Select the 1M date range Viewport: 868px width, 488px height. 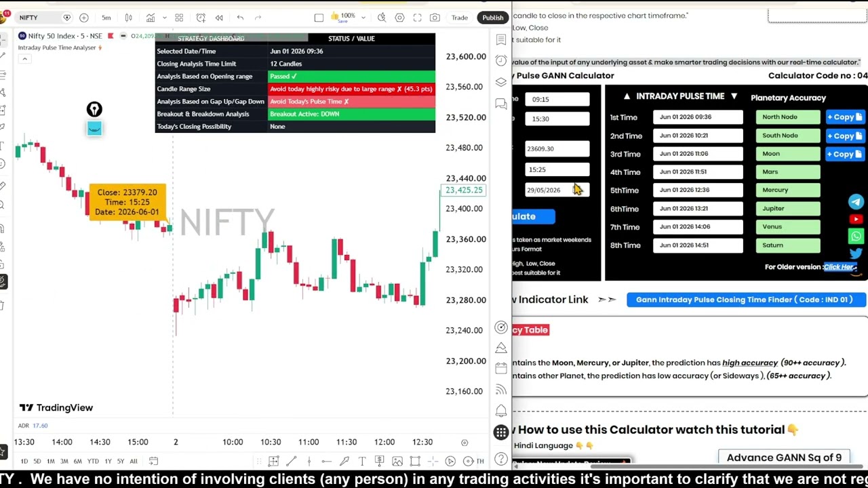coord(50,462)
